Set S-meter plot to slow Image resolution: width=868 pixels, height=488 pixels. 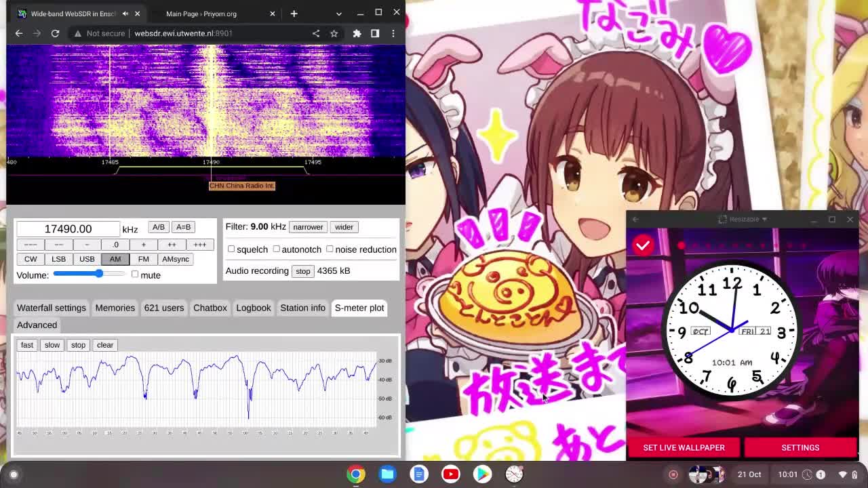point(52,345)
